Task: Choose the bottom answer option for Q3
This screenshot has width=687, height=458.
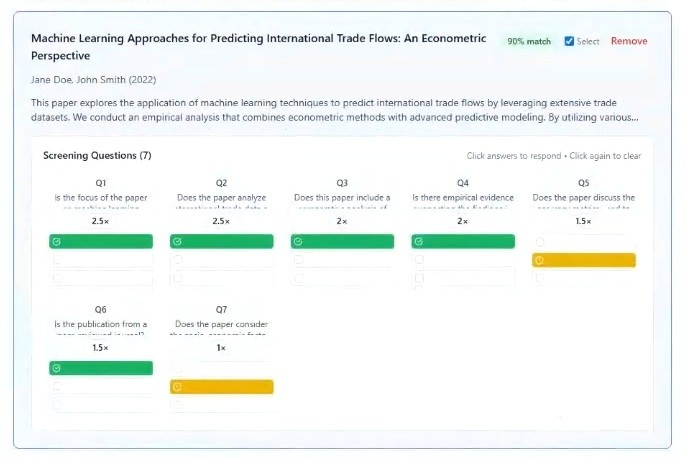Action: coord(342,278)
